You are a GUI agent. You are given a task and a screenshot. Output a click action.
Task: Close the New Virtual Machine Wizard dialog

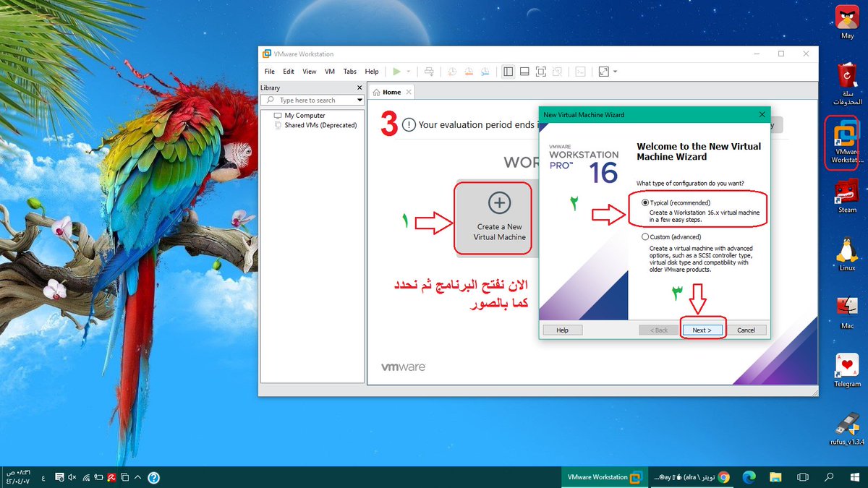(x=762, y=114)
